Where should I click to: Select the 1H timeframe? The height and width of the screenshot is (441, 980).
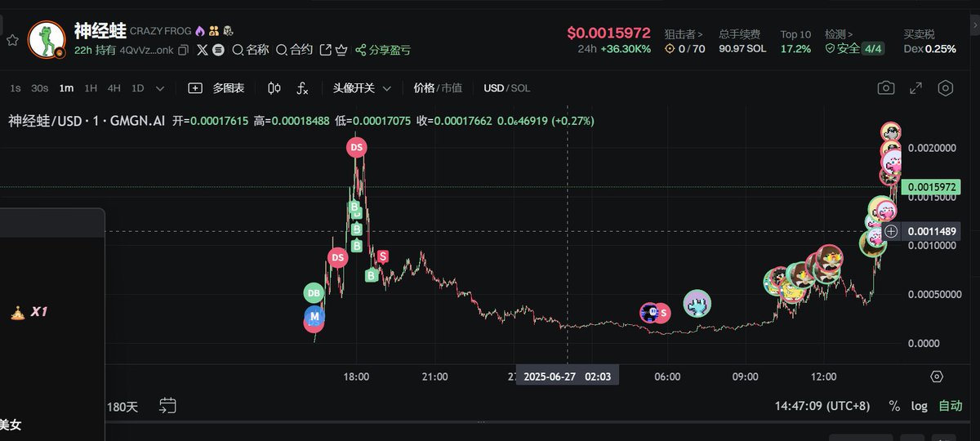point(91,88)
